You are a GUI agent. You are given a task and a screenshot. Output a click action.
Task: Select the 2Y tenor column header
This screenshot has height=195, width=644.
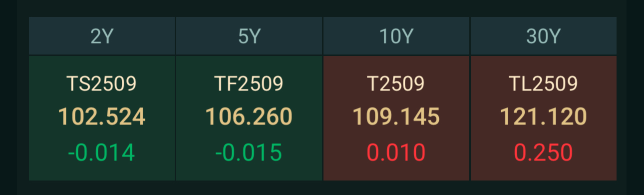tap(102, 36)
